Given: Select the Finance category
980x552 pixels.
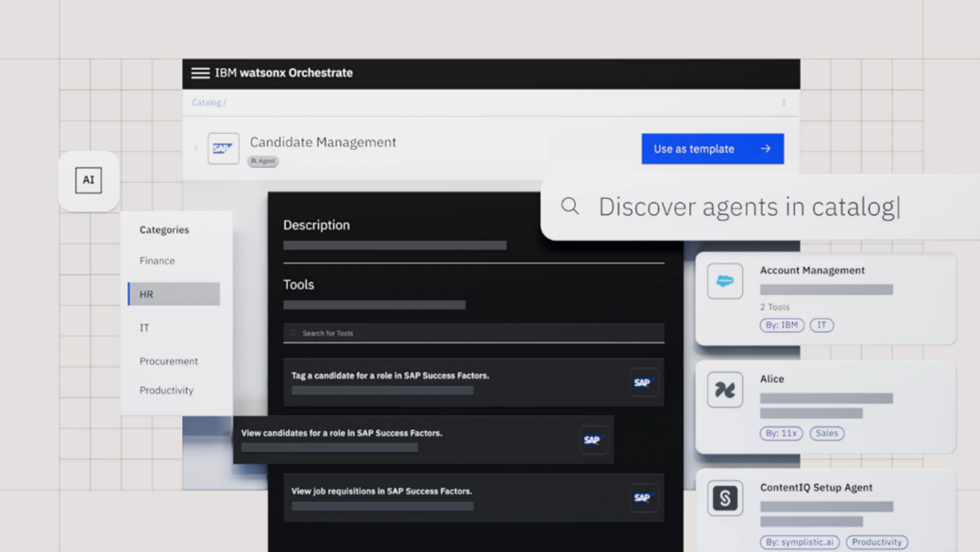Looking at the screenshot, I should click(158, 261).
